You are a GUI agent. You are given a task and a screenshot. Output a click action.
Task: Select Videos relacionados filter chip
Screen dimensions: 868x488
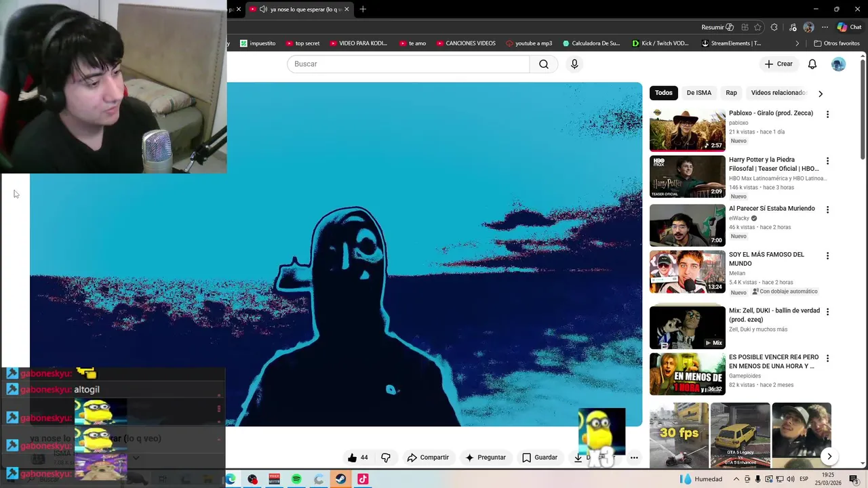pos(778,93)
